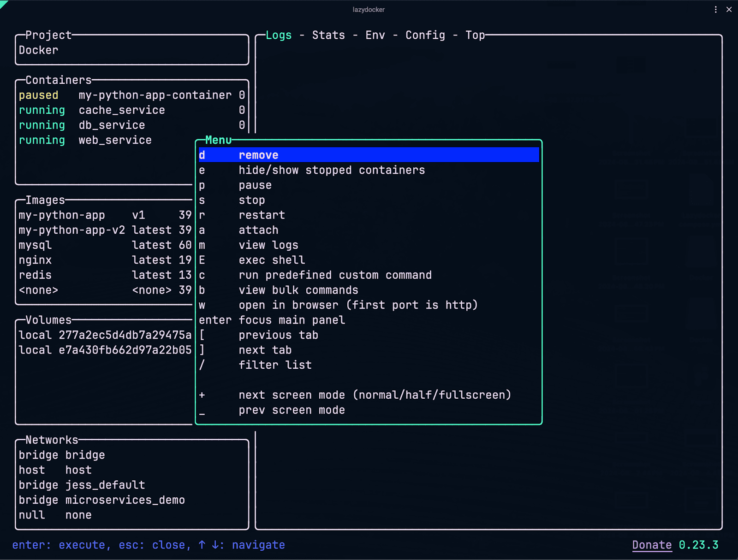Select 'open in browser' menu option

point(357,305)
